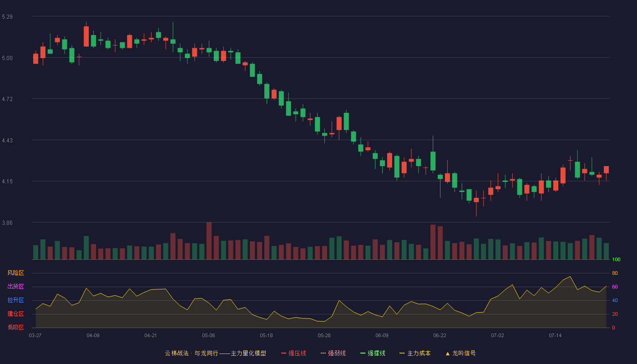Click the 5.29 price axis label
Viewport: 637px width, 364px height.
point(7,17)
